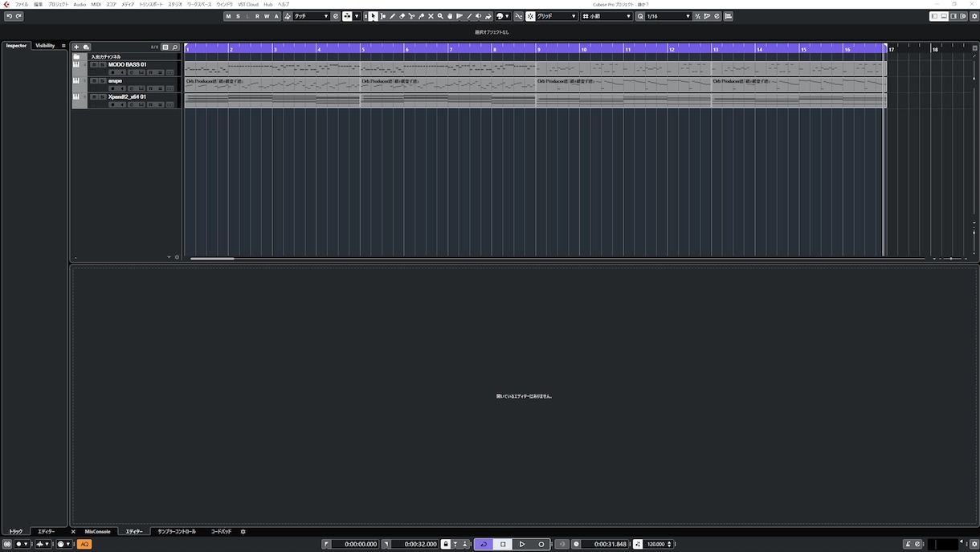The height and width of the screenshot is (552, 980).
Task: Select the Object Selection arrow tool
Action: click(x=373, y=16)
